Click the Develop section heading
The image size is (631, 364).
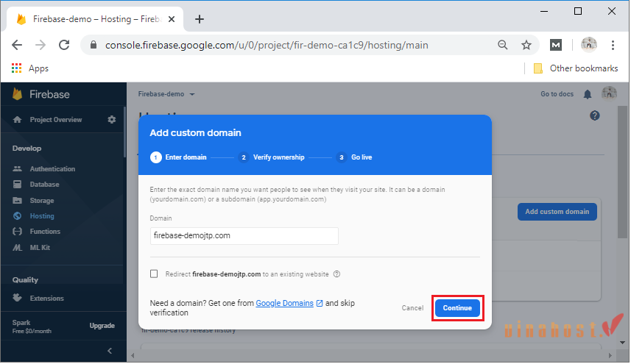(x=27, y=149)
